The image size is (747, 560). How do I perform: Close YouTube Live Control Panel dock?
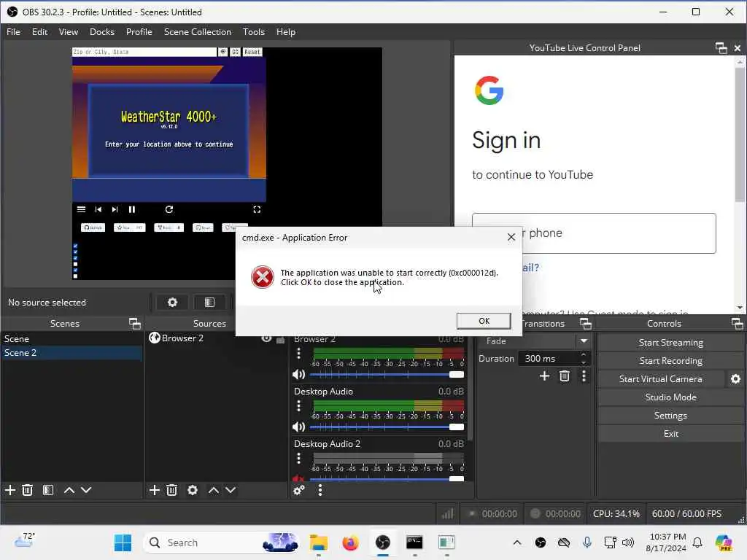pyautogui.click(x=737, y=47)
